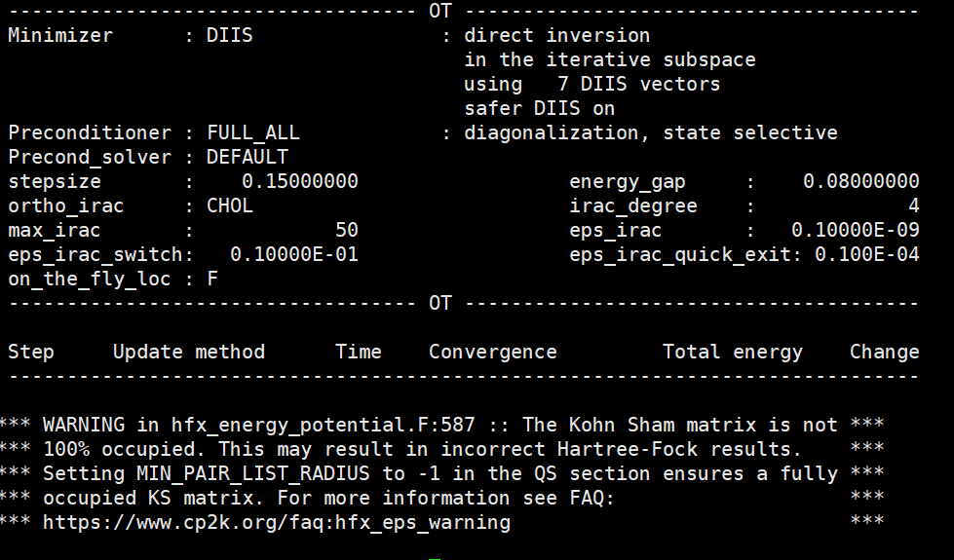Image resolution: width=954 pixels, height=560 pixels.
Task: Click the Total energy column header
Action: pos(732,353)
